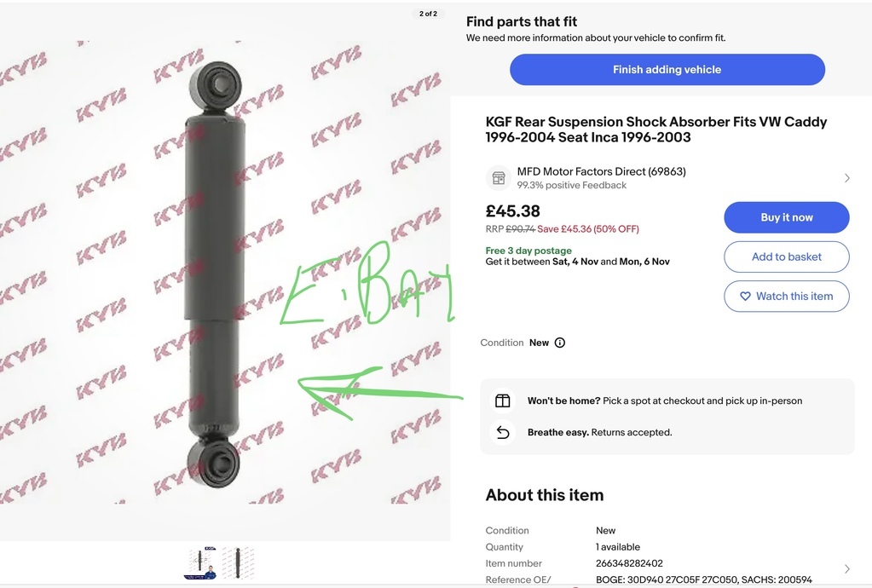Add the shock absorber to basket

point(787,257)
